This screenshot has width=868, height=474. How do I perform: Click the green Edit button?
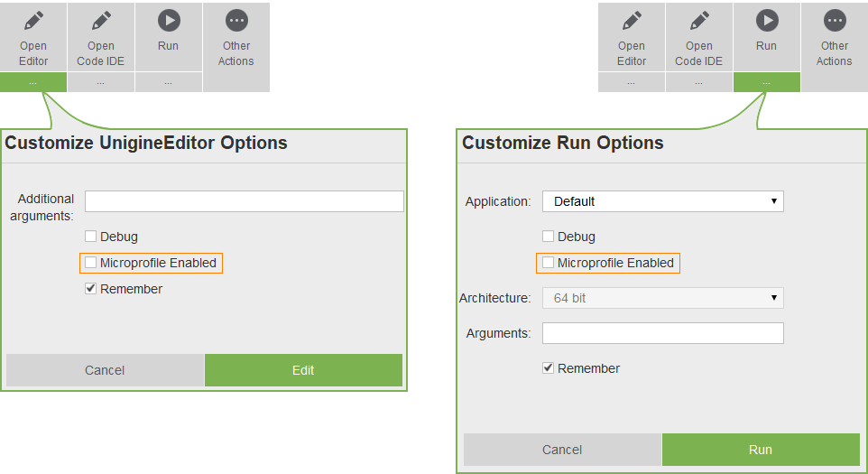303,370
